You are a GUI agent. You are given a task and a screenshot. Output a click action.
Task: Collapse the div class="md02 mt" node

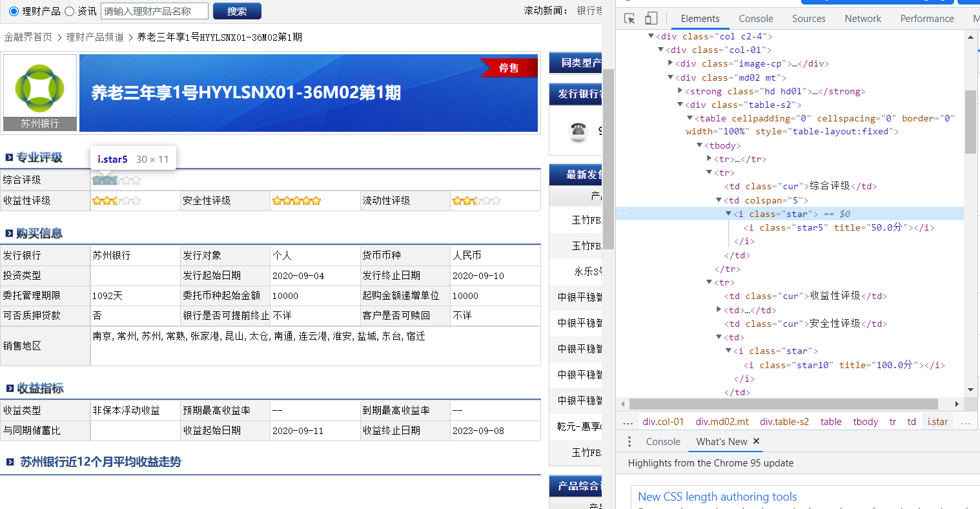(x=670, y=78)
